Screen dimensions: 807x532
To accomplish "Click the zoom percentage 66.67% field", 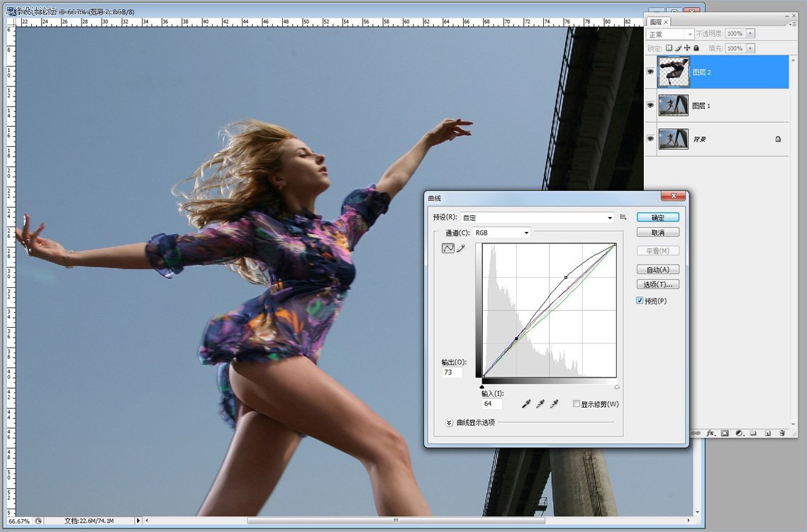I will coord(20,521).
